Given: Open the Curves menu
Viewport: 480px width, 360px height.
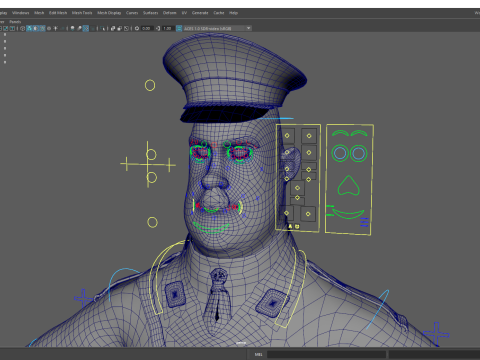Looking at the screenshot, I should (x=132, y=13).
